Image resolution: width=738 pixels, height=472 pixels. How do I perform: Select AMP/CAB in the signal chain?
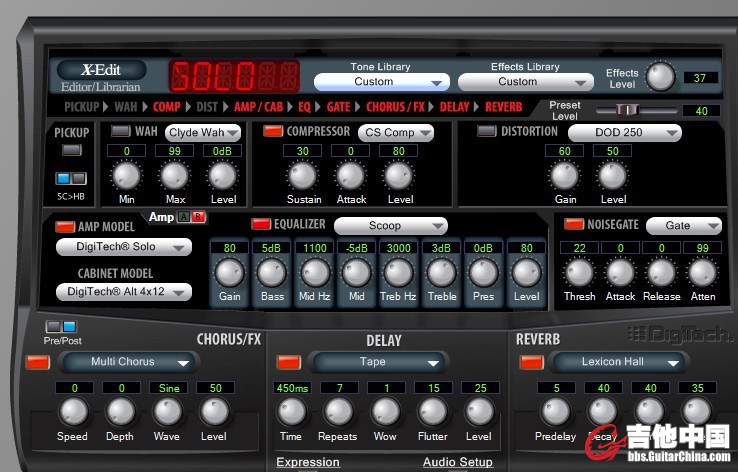coord(258,106)
